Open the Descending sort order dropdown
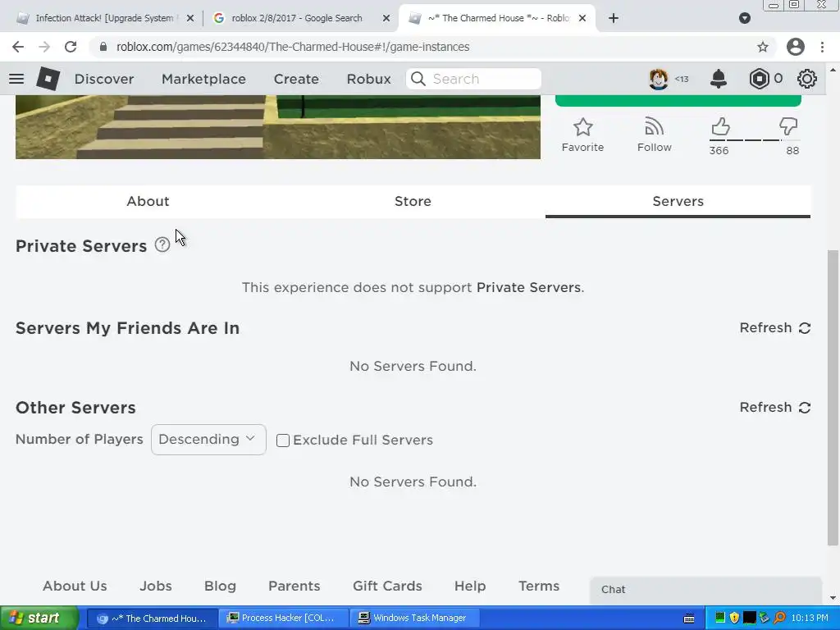 coord(208,440)
